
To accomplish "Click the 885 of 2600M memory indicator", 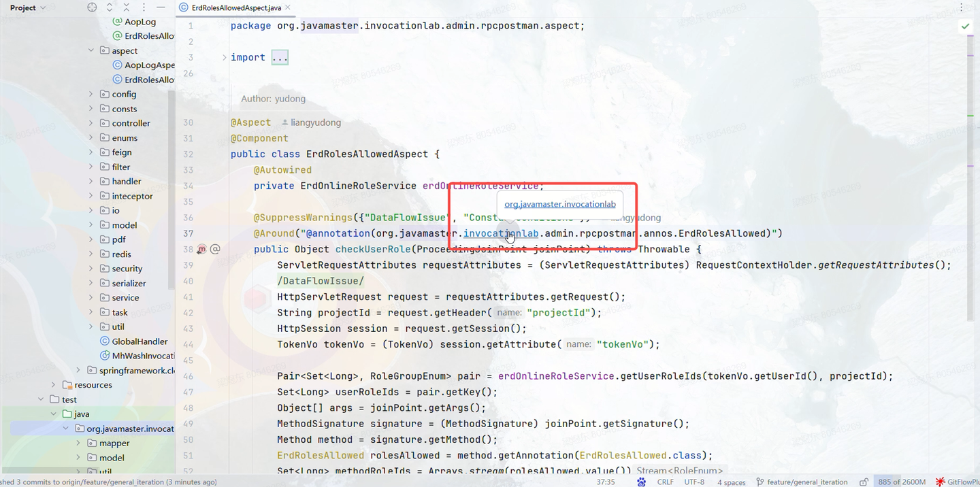I will [901, 482].
